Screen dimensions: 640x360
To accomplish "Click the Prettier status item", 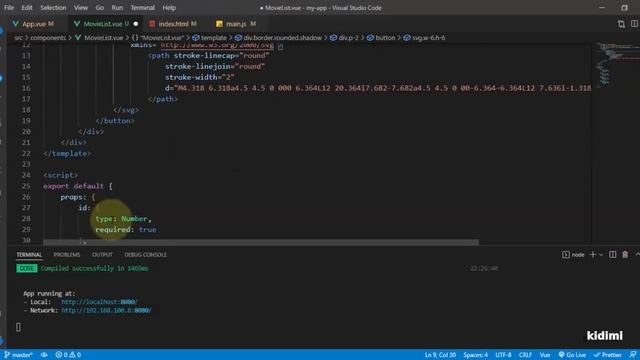I will (x=607, y=355).
